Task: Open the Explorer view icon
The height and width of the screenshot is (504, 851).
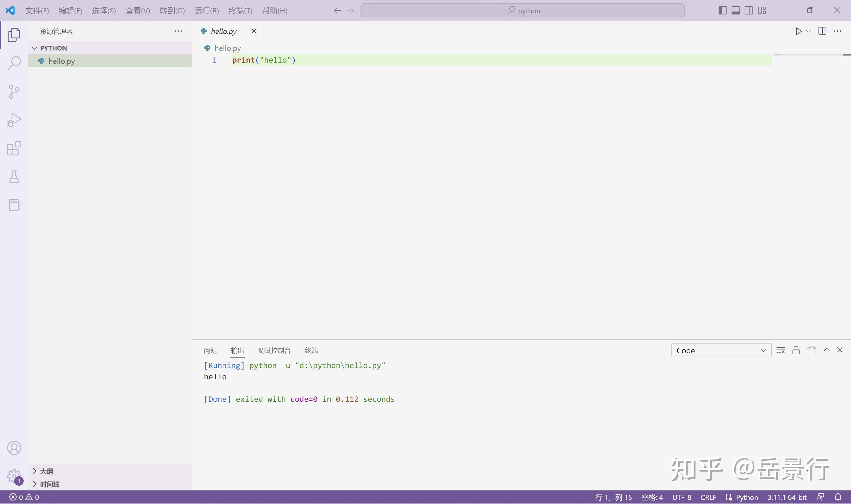Action: coord(14,34)
